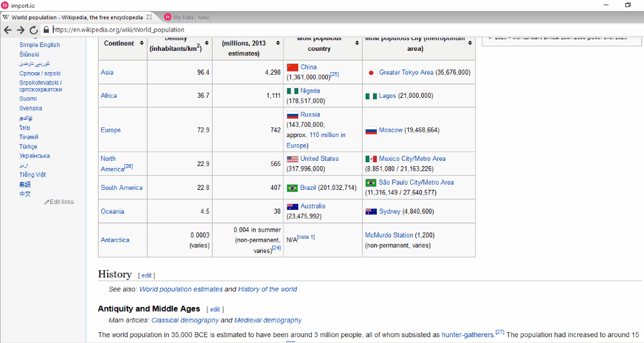Screen dimensions: 644x343
Task: Sort by Density column arrows
Action: pyautogui.click(x=207, y=43)
